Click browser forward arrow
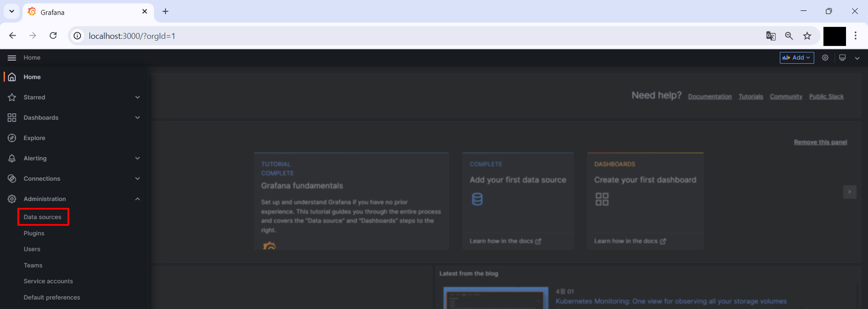This screenshot has height=309, width=868. pyautogui.click(x=33, y=36)
